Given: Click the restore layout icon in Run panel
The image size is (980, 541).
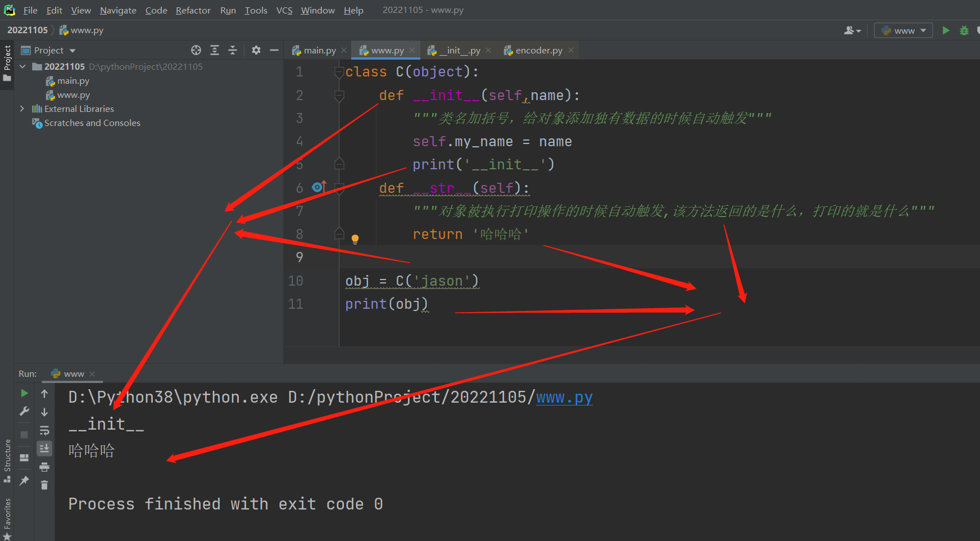Looking at the screenshot, I should click(x=24, y=458).
